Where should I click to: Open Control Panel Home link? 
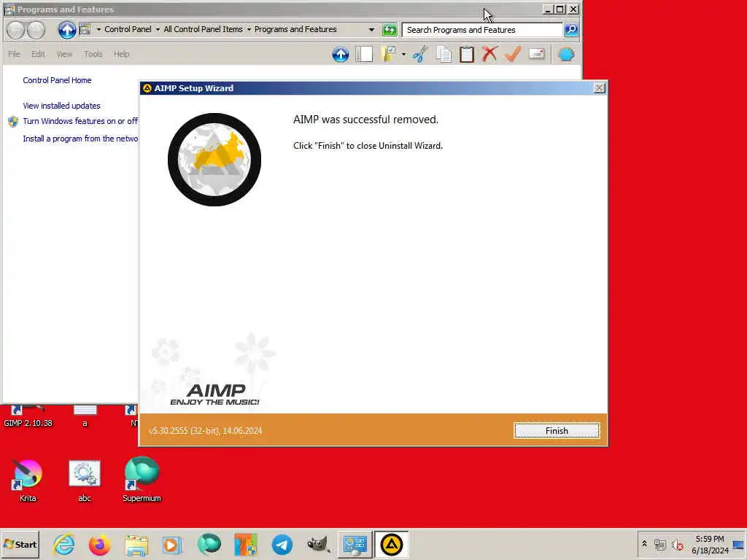pos(57,80)
